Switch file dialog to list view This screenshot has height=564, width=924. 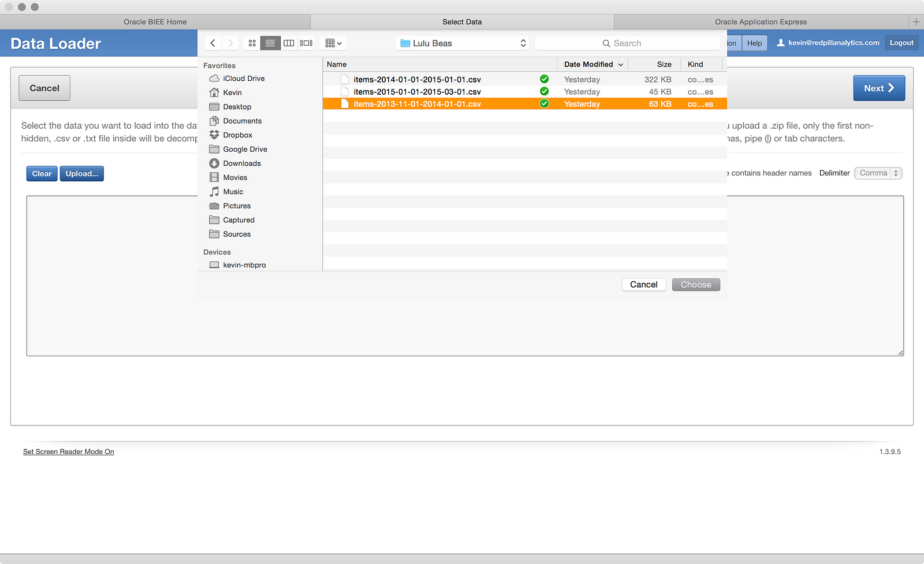[270, 43]
